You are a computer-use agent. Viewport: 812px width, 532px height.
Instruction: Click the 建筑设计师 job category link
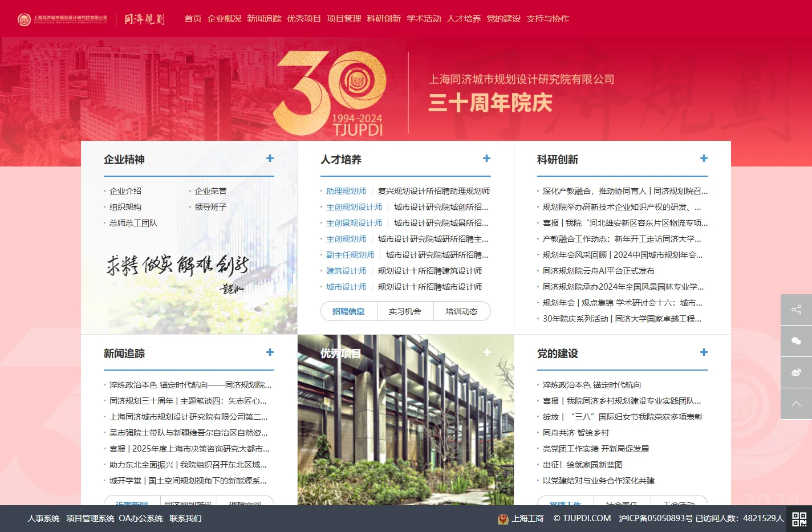tap(346, 271)
